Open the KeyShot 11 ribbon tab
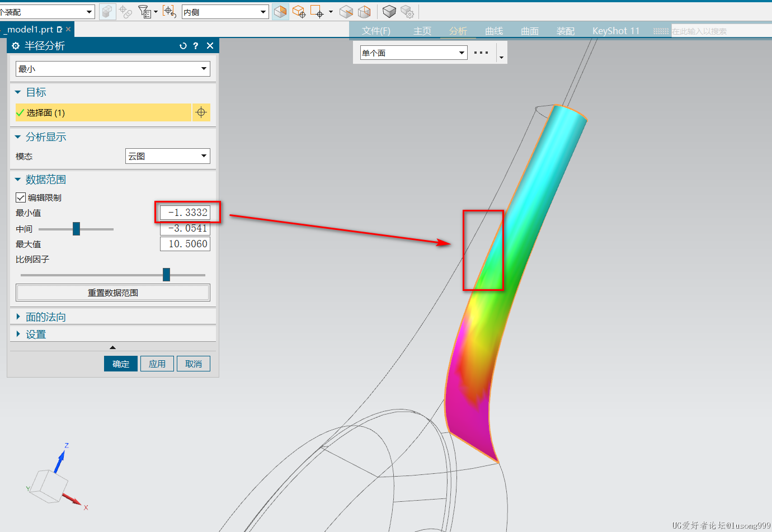Image resolution: width=772 pixels, height=532 pixels. (x=616, y=31)
